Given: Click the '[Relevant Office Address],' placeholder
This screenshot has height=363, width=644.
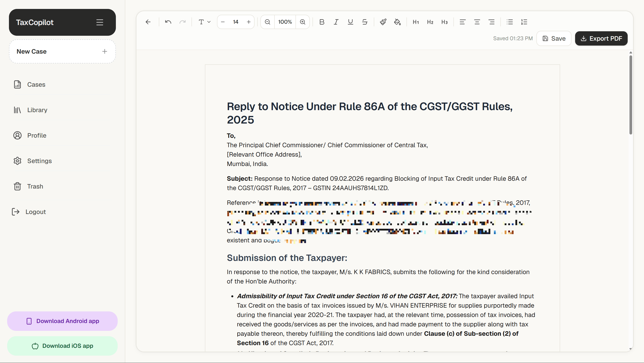Looking at the screenshot, I should click(264, 155).
